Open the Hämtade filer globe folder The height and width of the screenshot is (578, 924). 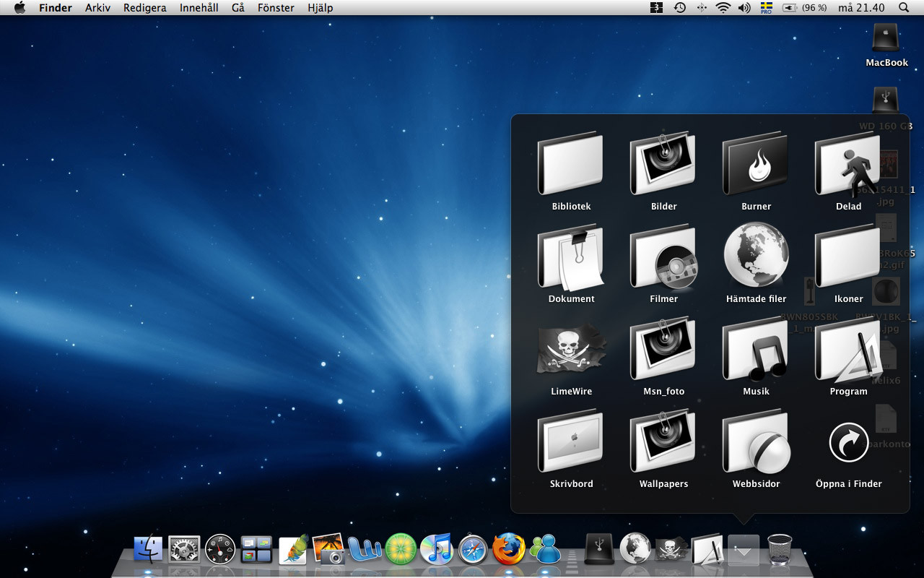(756, 255)
